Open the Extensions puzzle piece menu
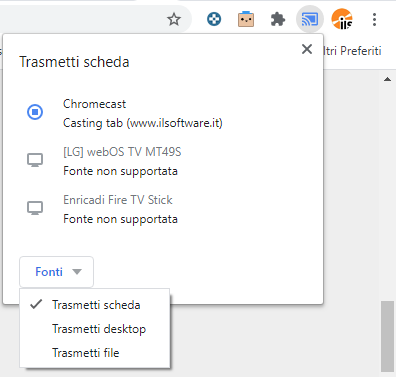Image resolution: width=396 pixels, height=377 pixels. tap(278, 19)
